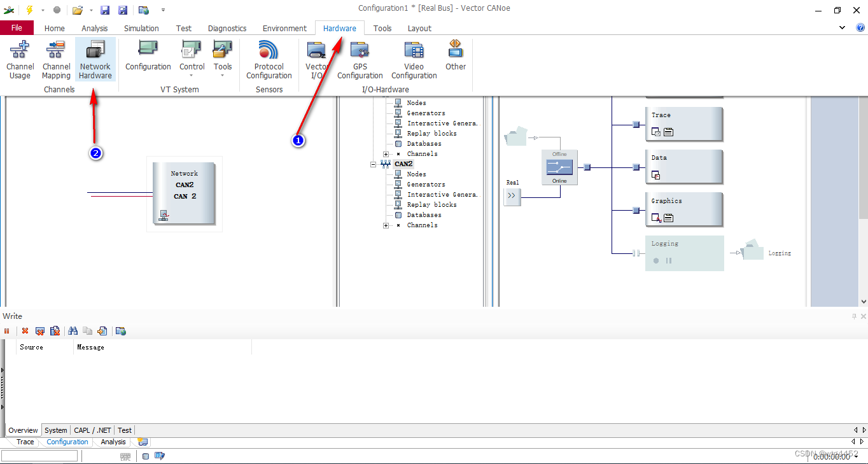868x464 pixels.
Task: Open the VT System Tools dropdown
Action: [x=223, y=59]
